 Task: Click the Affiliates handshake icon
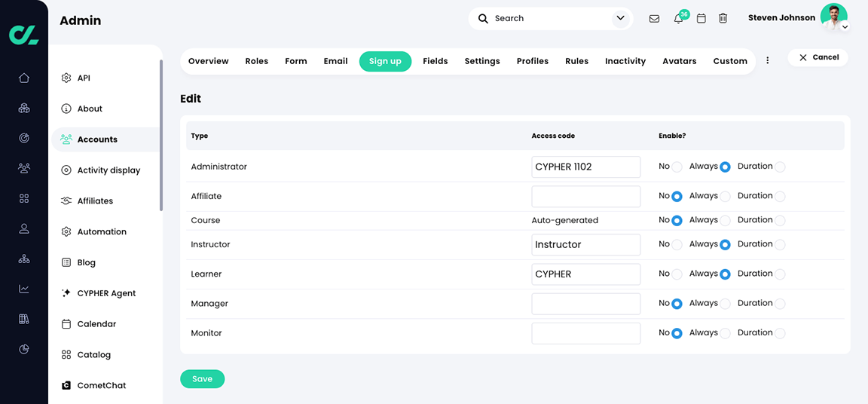click(66, 201)
